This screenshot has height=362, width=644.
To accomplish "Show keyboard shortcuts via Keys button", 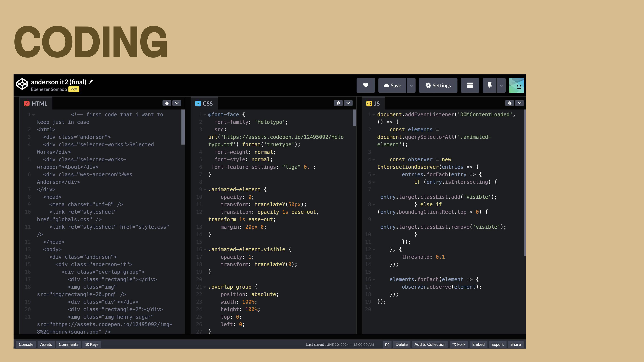I will pyautogui.click(x=92, y=345).
